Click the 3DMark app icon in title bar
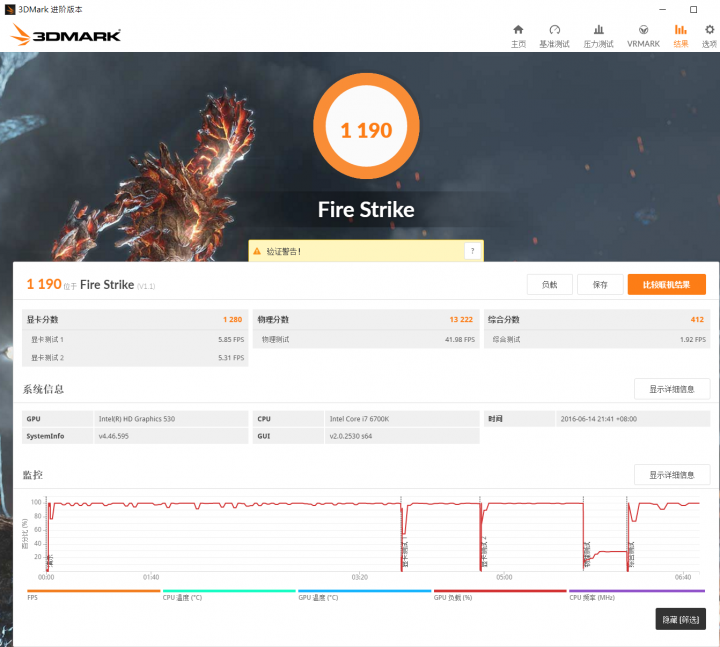Screen dimensions: 720x647 coord(10,10)
